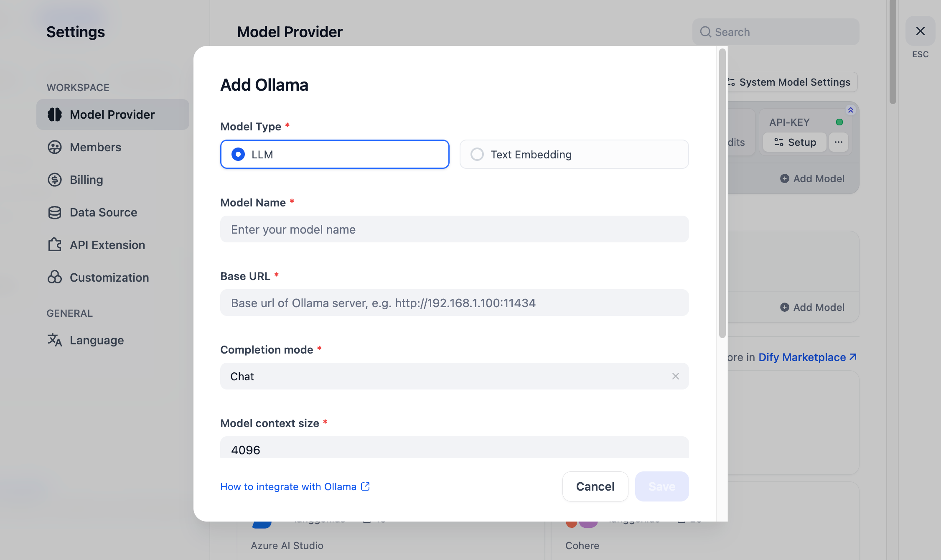Screen dimensions: 941x560
Task: Click the API Extension puzzle icon
Action: coord(55,245)
